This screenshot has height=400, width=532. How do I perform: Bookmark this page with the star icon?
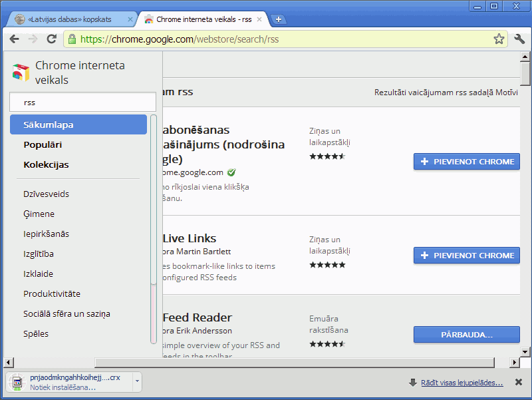[499, 39]
